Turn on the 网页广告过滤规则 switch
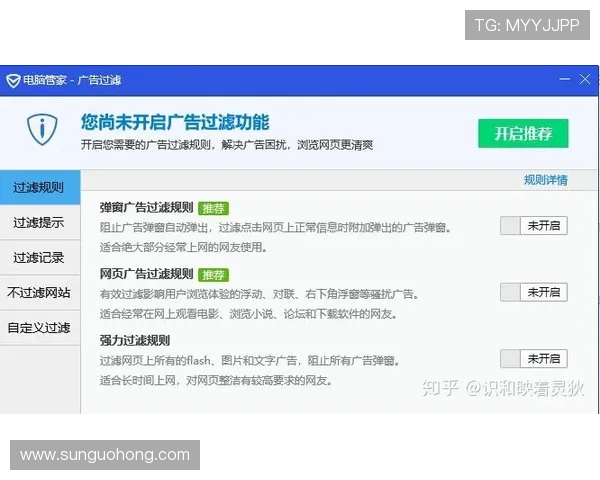The width and height of the screenshot is (600, 480). pyautogui.click(x=533, y=292)
